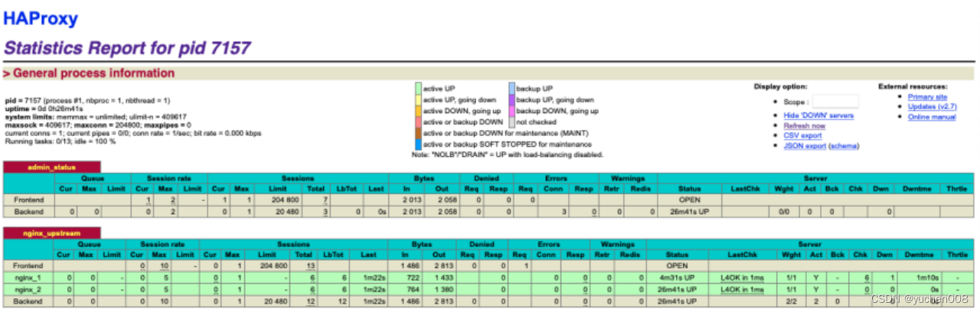Click the 'not checked' legend swatch

point(511,122)
